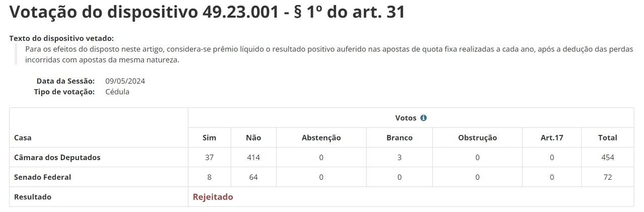Click the session date 09/05/2024

click(x=125, y=81)
